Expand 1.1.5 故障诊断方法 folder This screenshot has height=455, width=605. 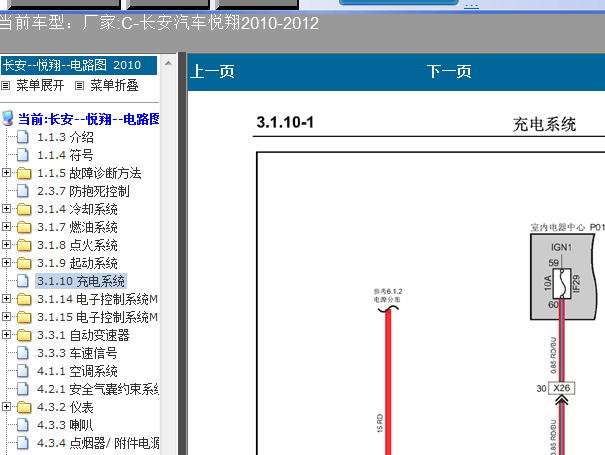[x=6, y=173]
